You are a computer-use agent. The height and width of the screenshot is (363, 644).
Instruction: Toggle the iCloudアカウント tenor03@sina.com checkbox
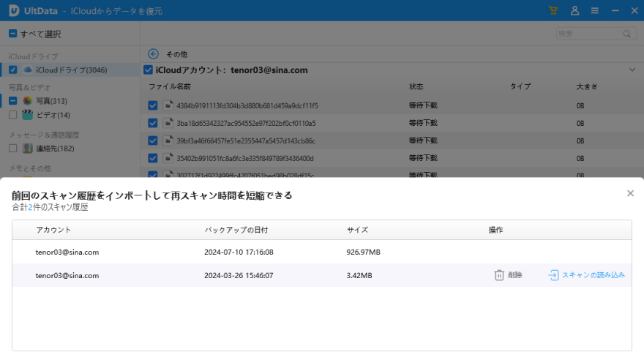coord(149,70)
